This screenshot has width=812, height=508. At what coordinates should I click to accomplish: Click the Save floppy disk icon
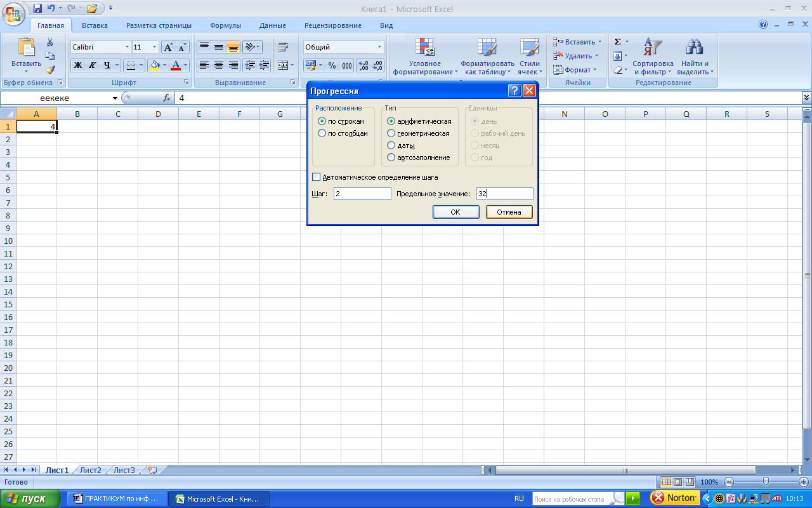pos(37,8)
